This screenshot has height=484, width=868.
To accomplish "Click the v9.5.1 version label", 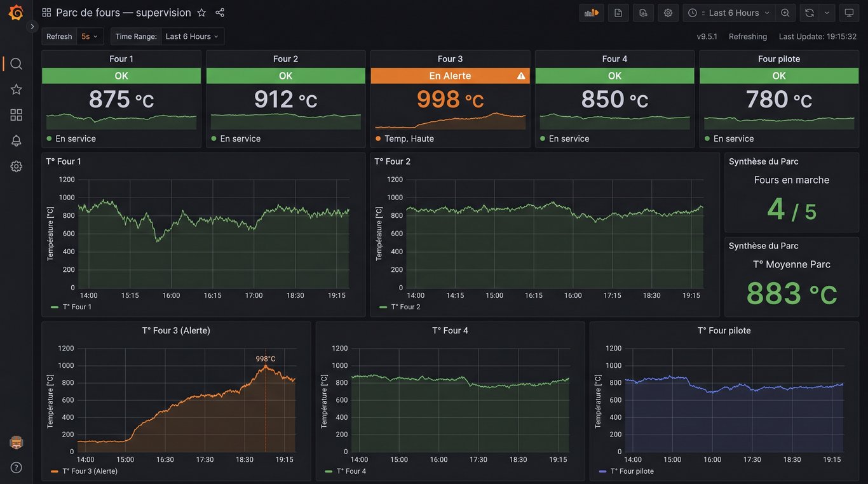I will coord(707,36).
